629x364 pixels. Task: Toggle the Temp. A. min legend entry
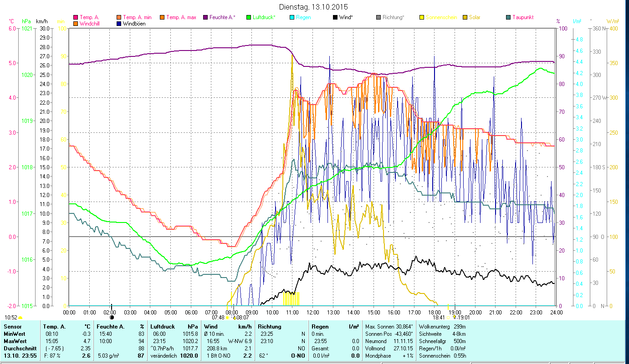tap(119, 18)
